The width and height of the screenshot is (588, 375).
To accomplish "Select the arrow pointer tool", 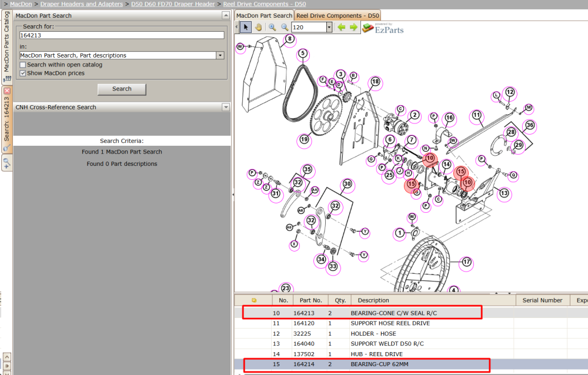I will click(246, 27).
